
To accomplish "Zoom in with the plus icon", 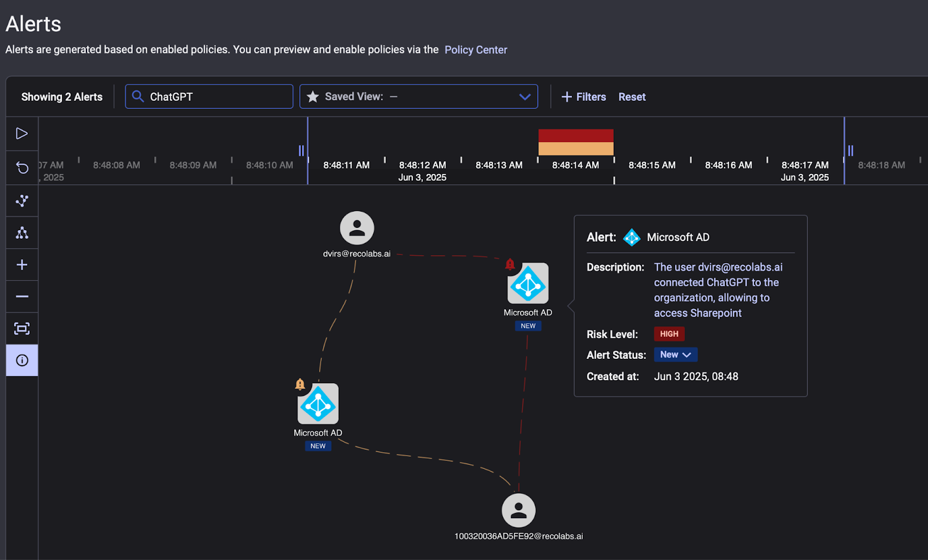I will click(22, 265).
